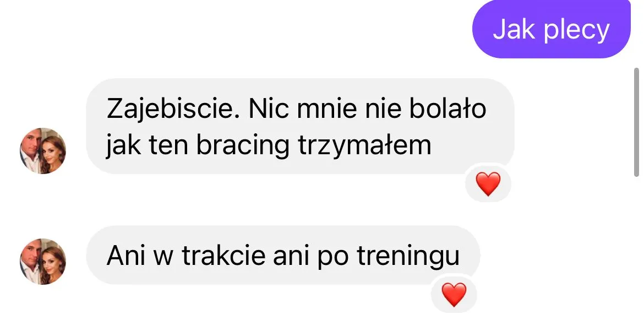Click the chat scrollbar thumb
644x320 pixels.
pos(637,122)
